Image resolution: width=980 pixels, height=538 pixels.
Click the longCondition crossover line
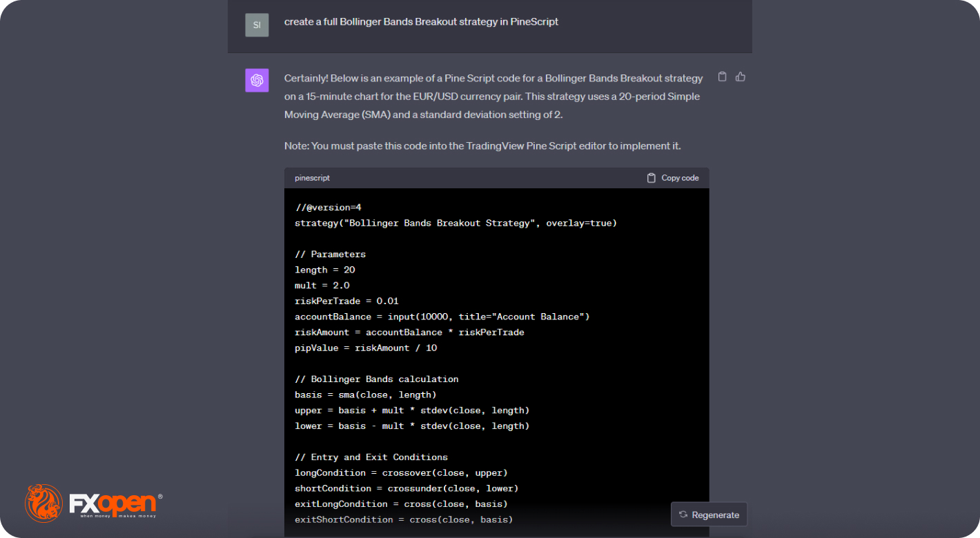401,473
